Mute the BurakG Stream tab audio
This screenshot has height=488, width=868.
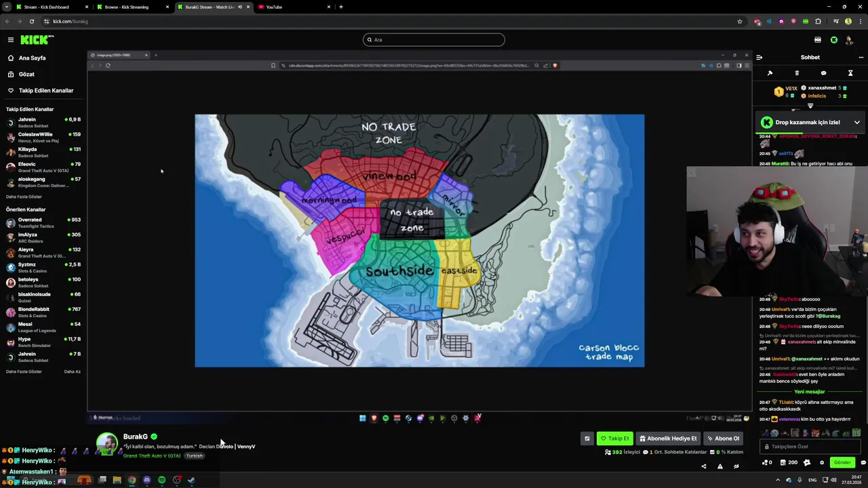[x=239, y=7]
